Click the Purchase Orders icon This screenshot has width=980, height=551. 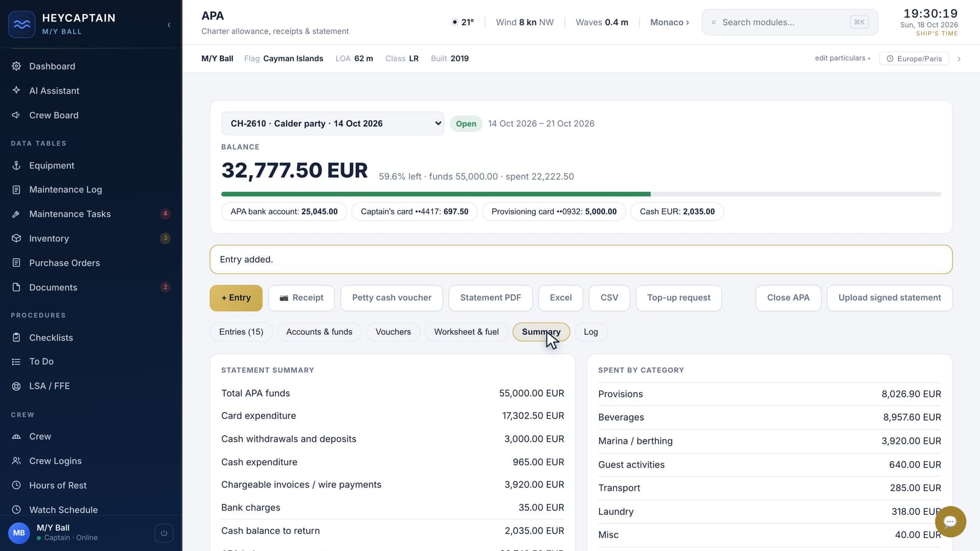point(17,263)
